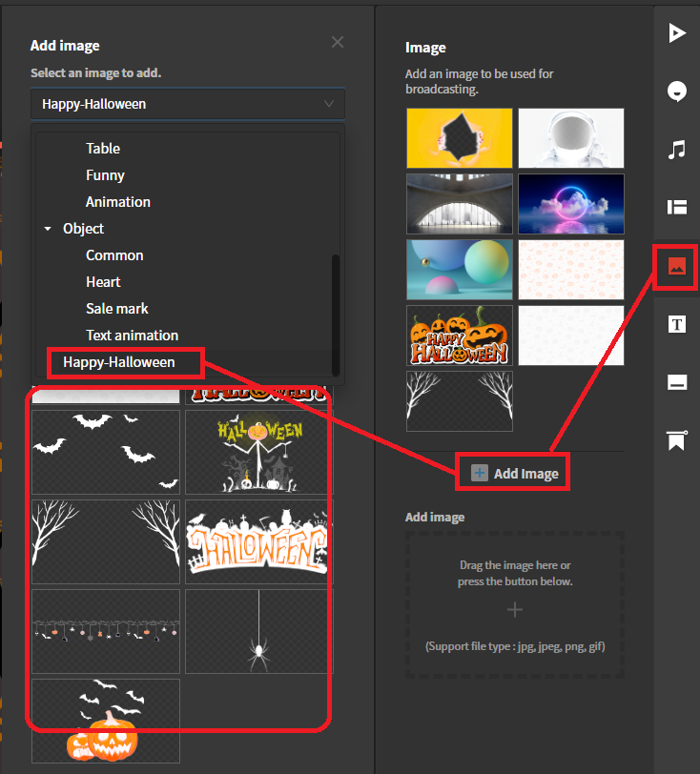Open the chat bubble panel in the sidebar
Viewport: 700px width, 774px height.
(677, 92)
